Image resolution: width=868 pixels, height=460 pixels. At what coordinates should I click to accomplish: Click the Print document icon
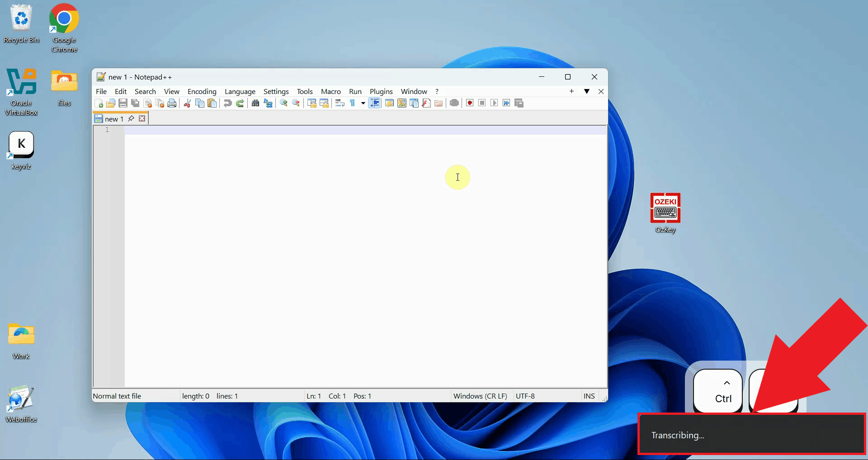click(172, 103)
